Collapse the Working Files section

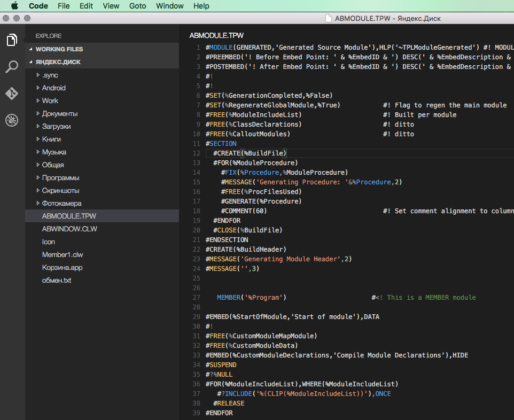(x=59, y=49)
